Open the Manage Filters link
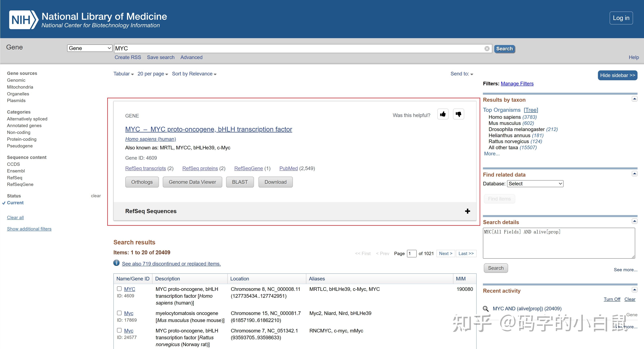The image size is (644, 349). (x=517, y=84)
